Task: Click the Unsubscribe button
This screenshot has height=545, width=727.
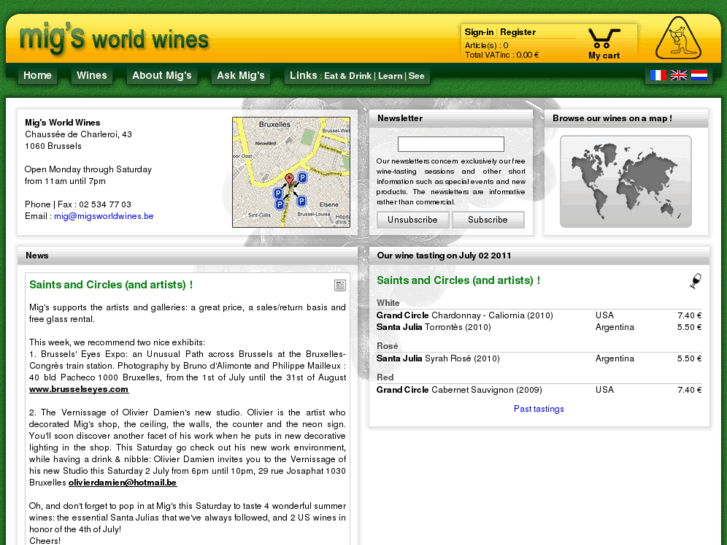Action: [x=413, y=220]
